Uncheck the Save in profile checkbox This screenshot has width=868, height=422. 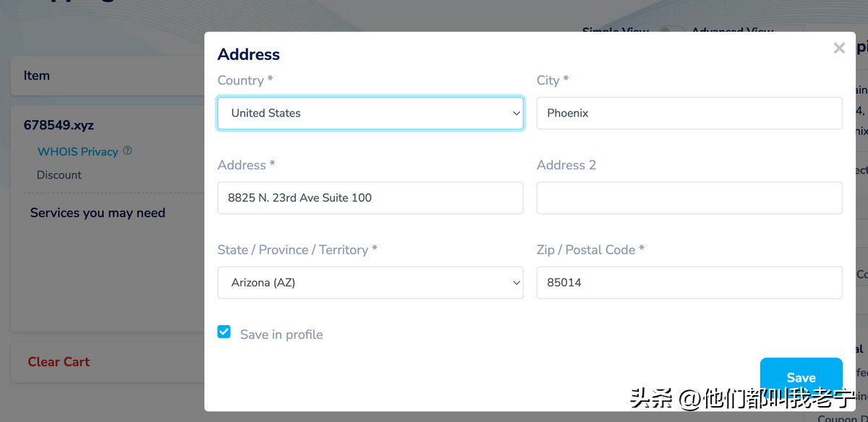click(224, 332)
